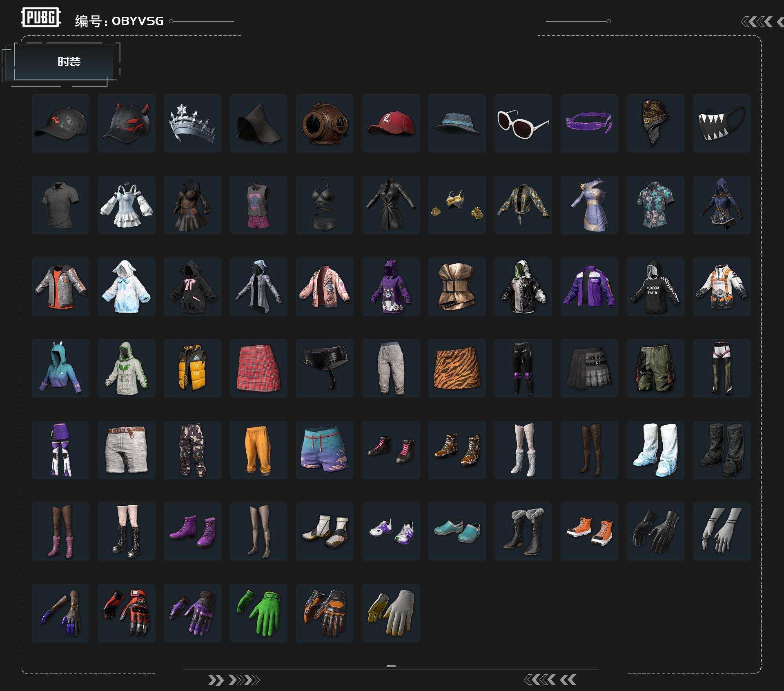
Task: Choose the giraffe print boots
Action: [x=457, y=450]
